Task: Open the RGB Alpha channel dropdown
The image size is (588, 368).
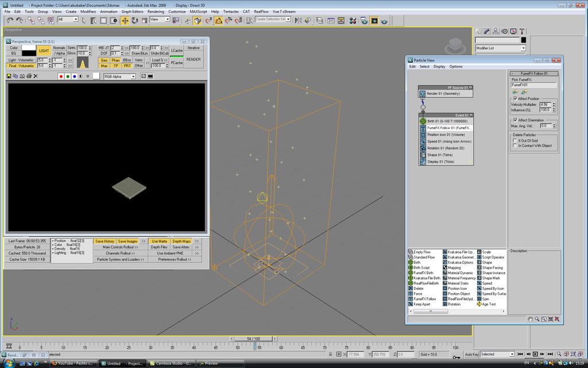Action: click(x=119, y=76)
